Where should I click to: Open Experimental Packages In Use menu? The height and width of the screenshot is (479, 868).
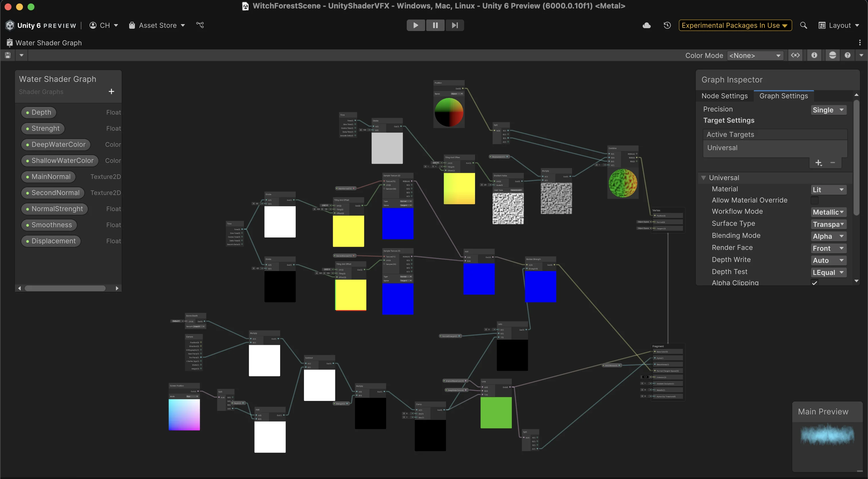735,25
